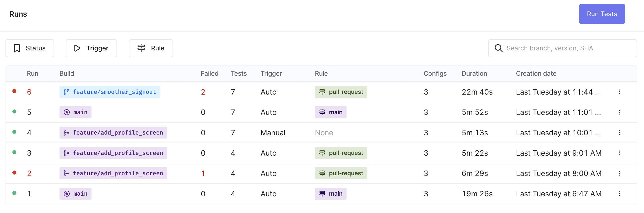Click the Run Tests button

click(x=602, y=14)
